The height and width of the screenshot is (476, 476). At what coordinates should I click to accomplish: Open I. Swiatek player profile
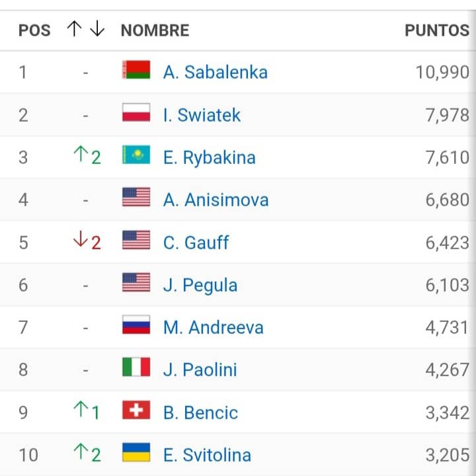point(202,115)
